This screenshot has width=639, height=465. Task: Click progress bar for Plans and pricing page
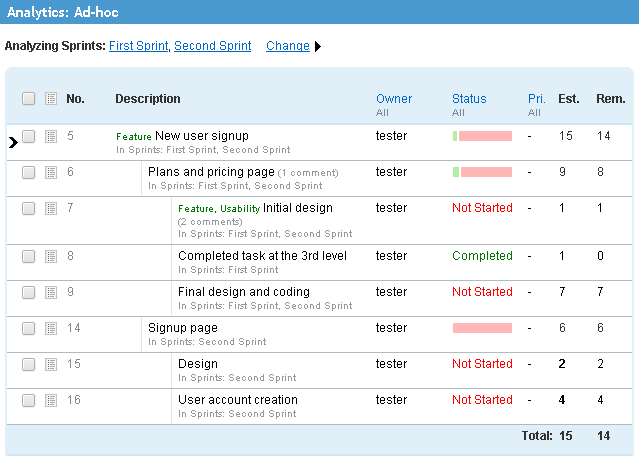coord(482,172)
